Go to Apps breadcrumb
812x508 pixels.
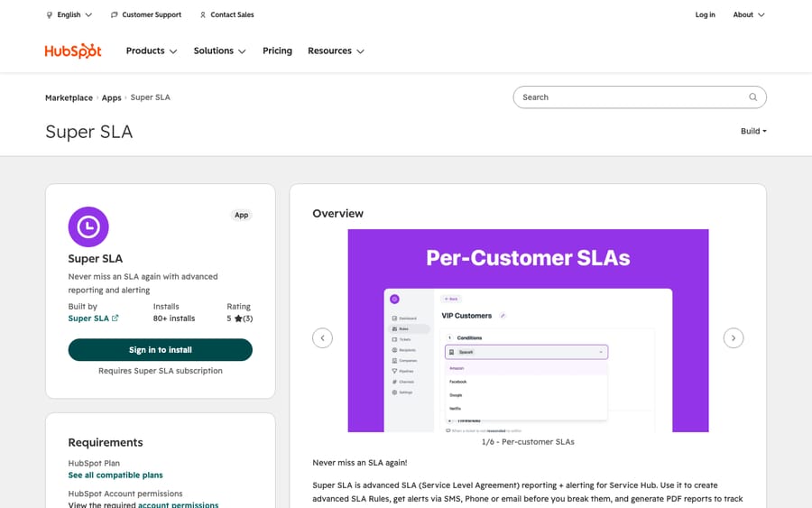(111, 97)
